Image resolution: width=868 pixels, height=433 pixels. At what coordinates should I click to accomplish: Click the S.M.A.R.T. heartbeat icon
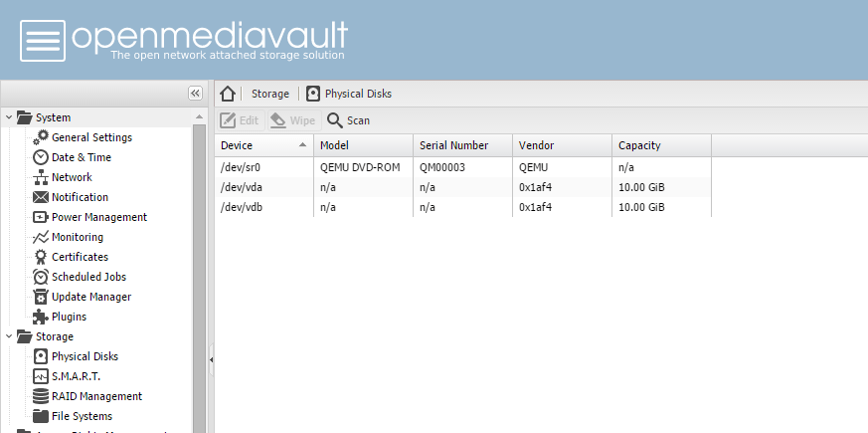41,376
